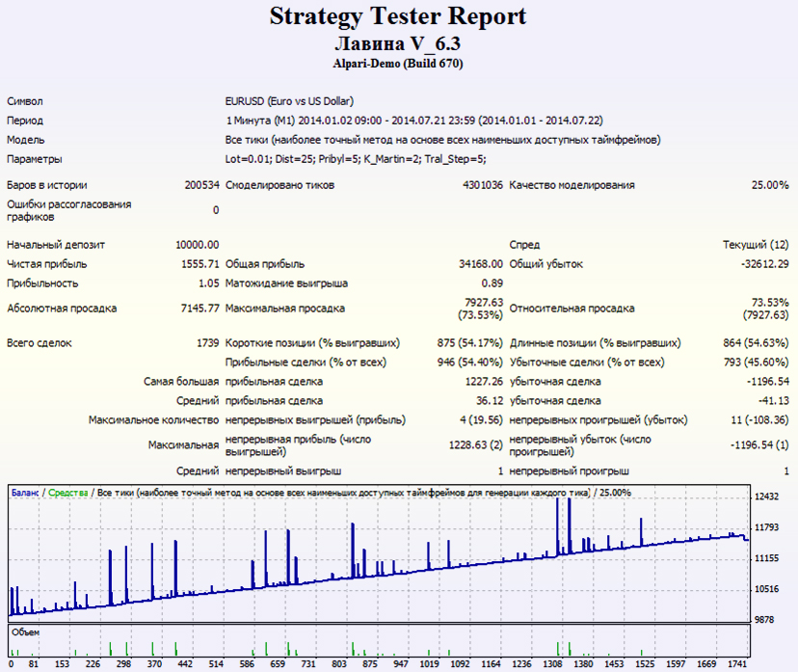The image size is (798, 672).
Task: Click the gross profit value 34168.00
Action: click(480, 264)
